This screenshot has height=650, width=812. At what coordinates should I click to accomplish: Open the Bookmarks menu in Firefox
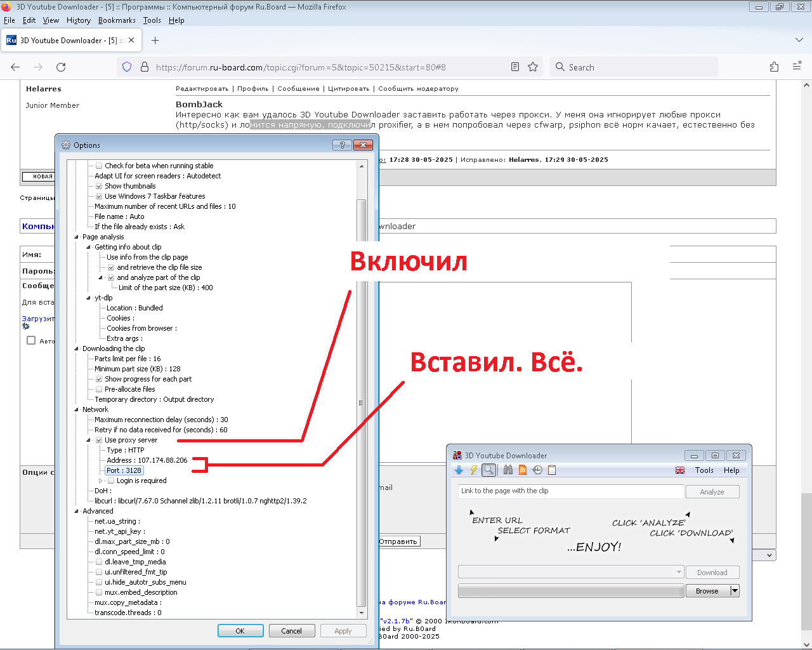click(117, 20)
